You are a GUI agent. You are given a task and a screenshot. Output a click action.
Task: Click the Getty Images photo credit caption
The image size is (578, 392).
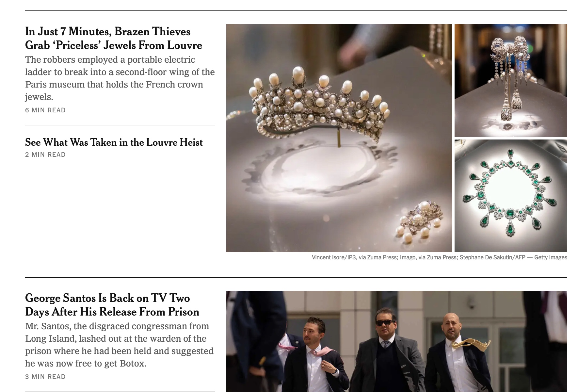439,257
